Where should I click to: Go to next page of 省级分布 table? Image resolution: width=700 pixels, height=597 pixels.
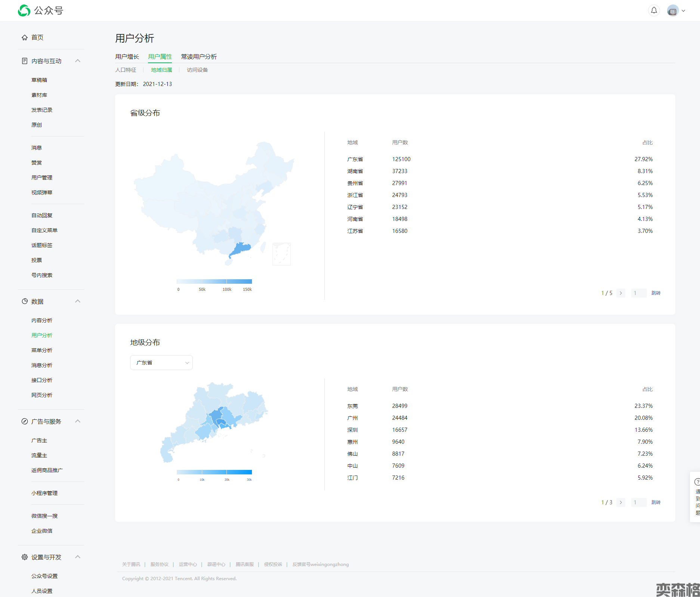click(621, 293)
